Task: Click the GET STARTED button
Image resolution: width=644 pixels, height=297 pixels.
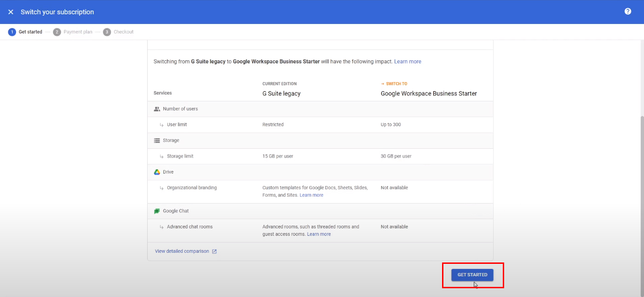Action: pyautogui.click(x=472, y=275)
